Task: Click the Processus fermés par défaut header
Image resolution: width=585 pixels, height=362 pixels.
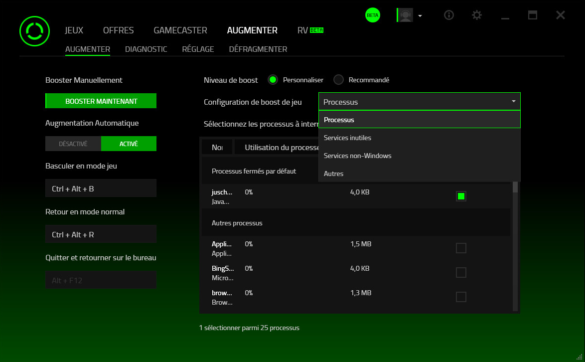Action: pos(254,171)
